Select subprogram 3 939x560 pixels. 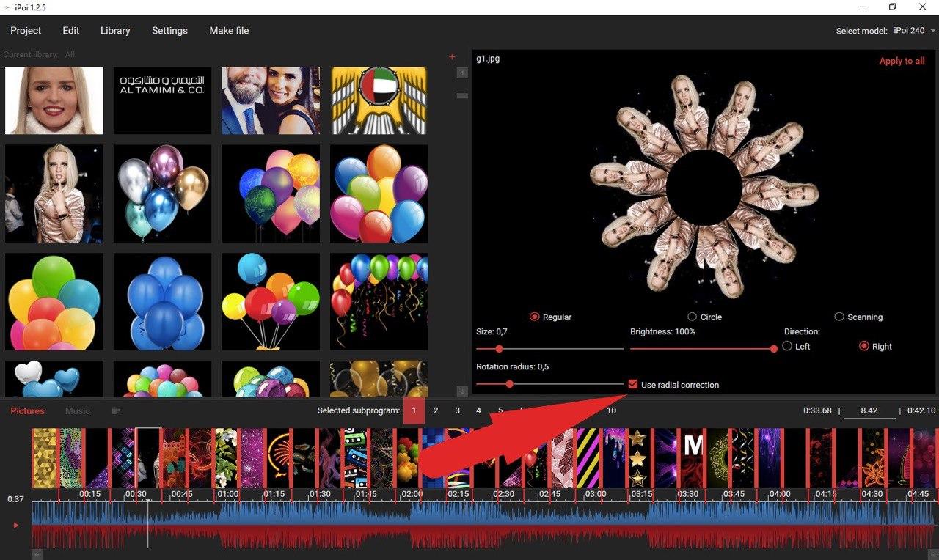pyautogui.click(x=457, y=411)
